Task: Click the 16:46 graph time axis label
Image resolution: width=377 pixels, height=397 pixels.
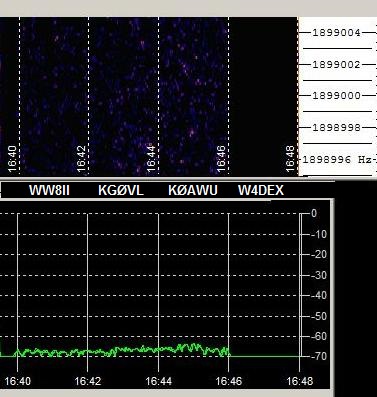Action: pos(229,381)
